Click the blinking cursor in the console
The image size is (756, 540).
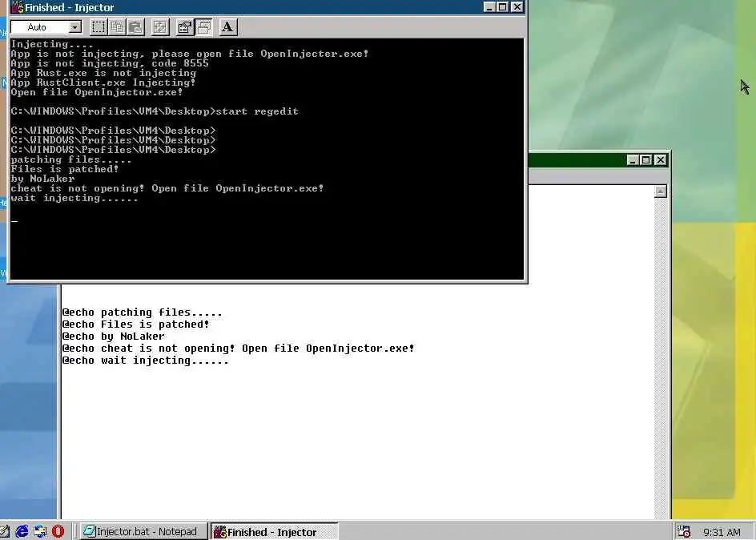[x=15, y=221]
